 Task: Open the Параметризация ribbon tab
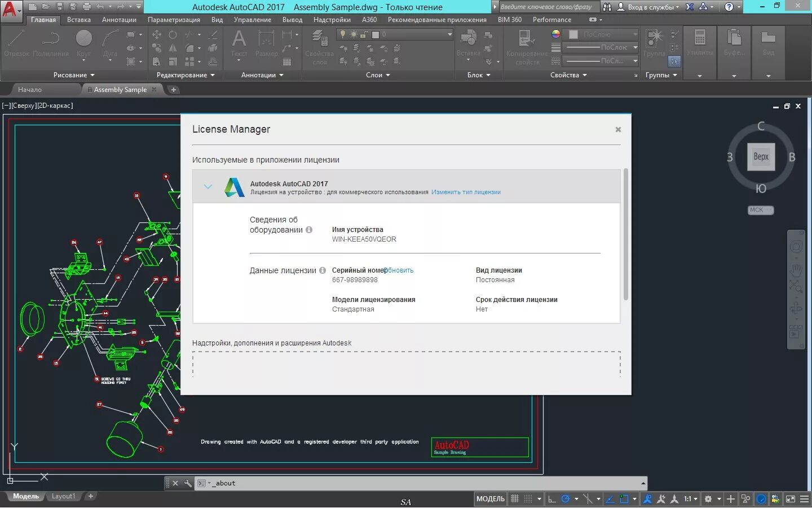coord(174,20)
